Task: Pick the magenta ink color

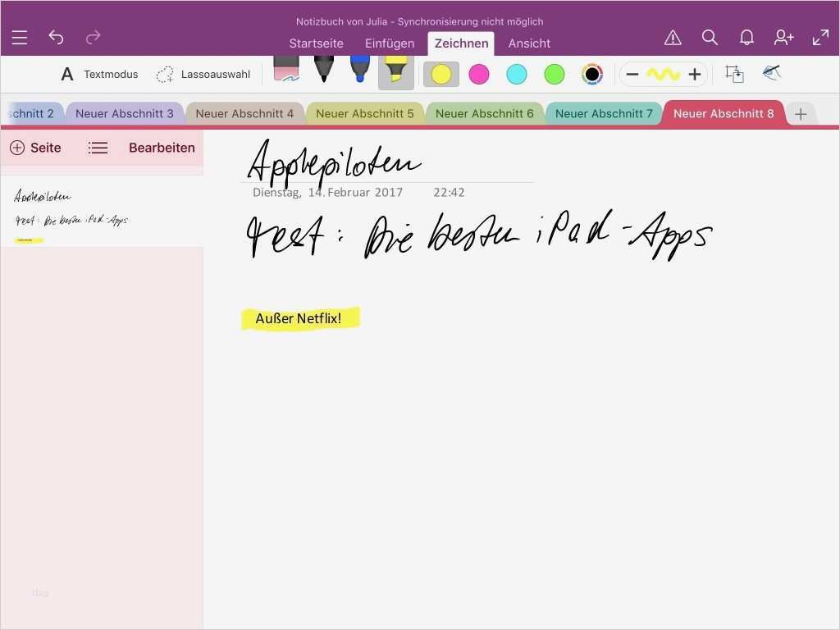Action: pyautogui.click(x=479, y=75)
